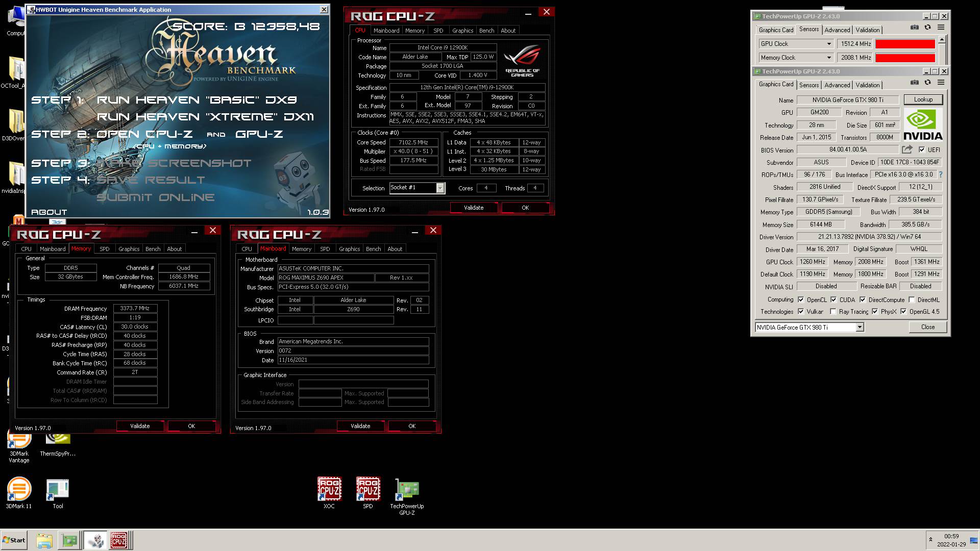The image size is (980, 551).
Task: Open the hamburger menu in GPU-Z Sensors window
Action: pos(941,28)
